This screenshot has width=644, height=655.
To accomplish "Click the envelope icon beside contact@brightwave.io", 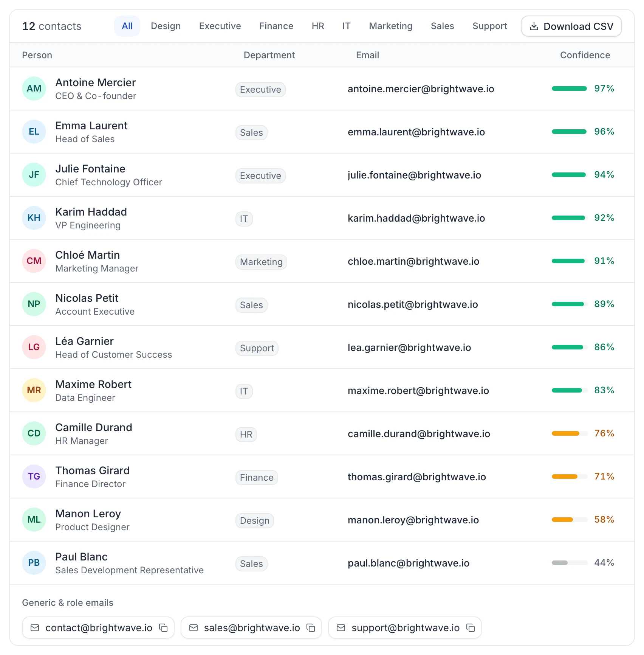I will (35, 628).
